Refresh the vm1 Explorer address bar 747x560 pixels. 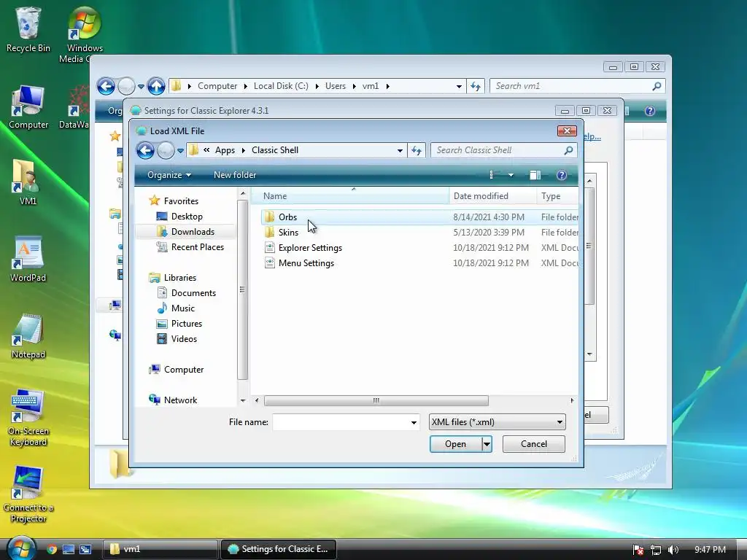pyautogui.click(x=476, y=86)
